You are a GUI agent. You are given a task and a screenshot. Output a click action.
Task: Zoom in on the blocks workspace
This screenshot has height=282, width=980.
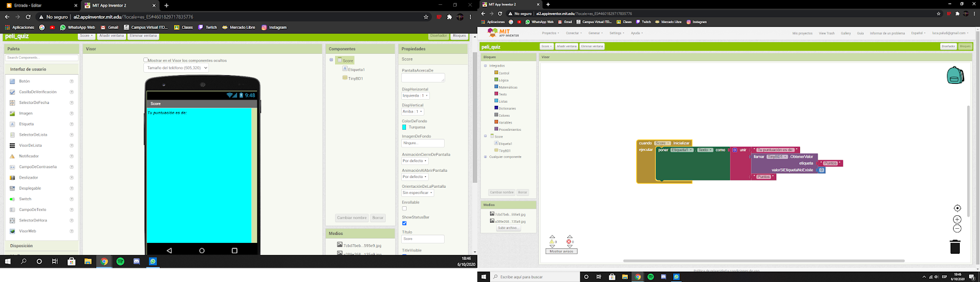coord(957,219)
